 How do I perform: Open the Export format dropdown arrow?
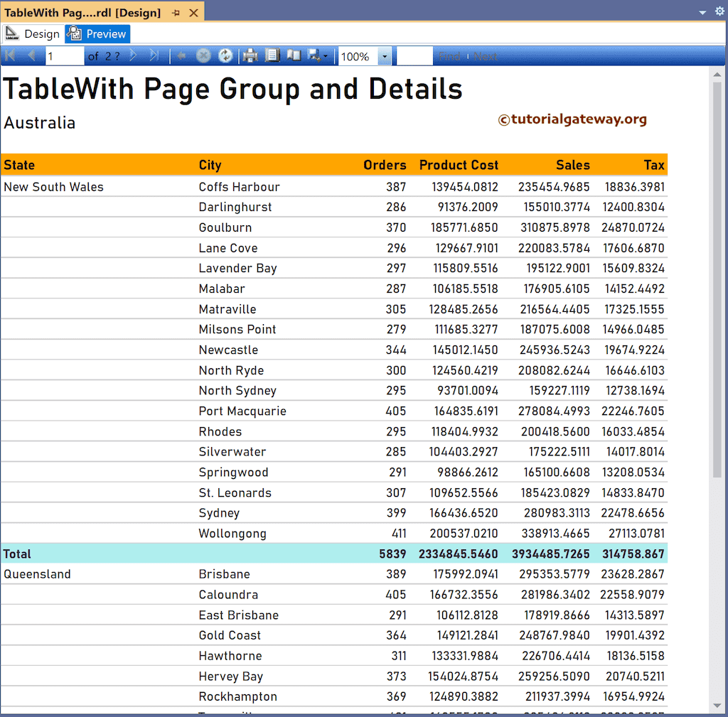click(324, 55)
